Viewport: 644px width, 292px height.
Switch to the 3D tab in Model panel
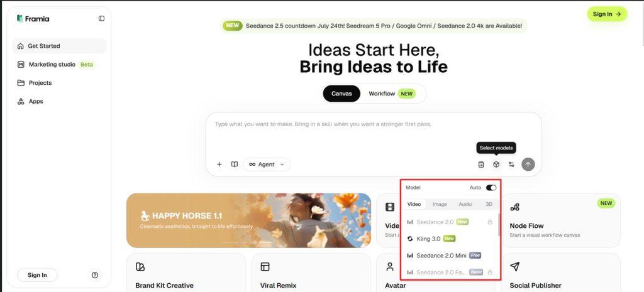[489, 204]
